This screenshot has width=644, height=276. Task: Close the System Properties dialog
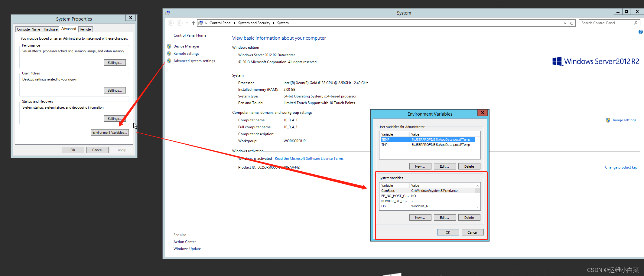(131, 18)
